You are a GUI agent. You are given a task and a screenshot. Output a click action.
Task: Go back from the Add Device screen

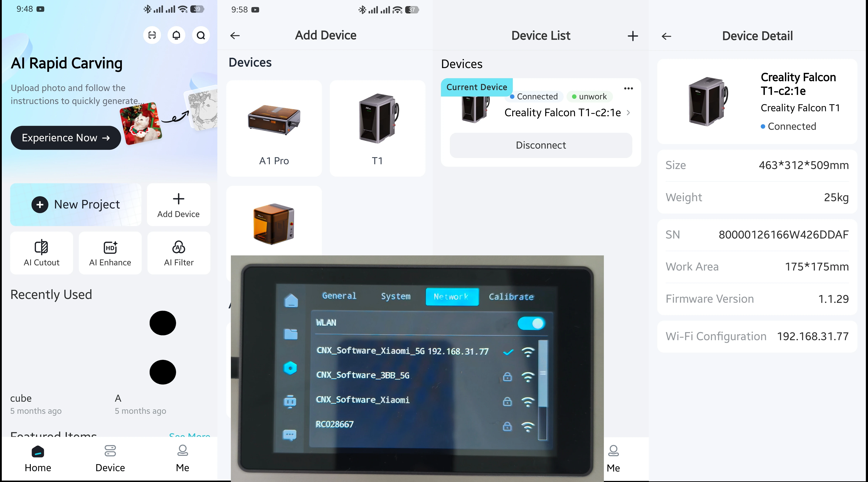[235, 35]
